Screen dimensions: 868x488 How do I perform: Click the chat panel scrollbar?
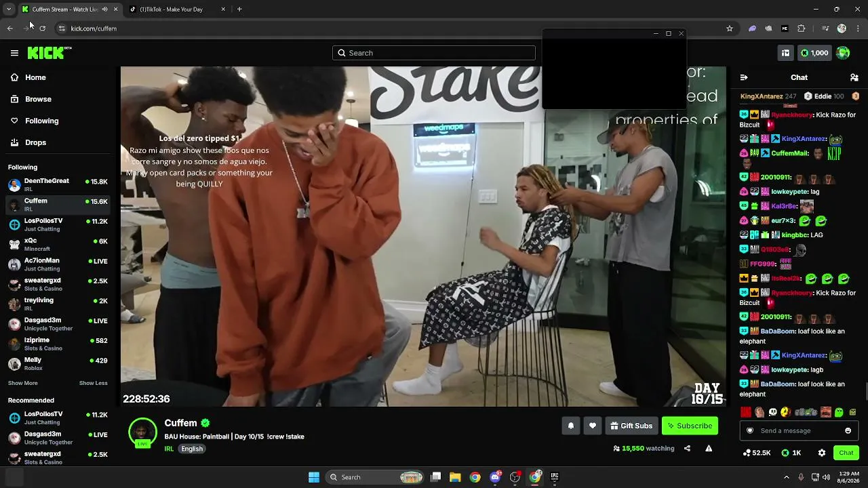tap(866, 392)
